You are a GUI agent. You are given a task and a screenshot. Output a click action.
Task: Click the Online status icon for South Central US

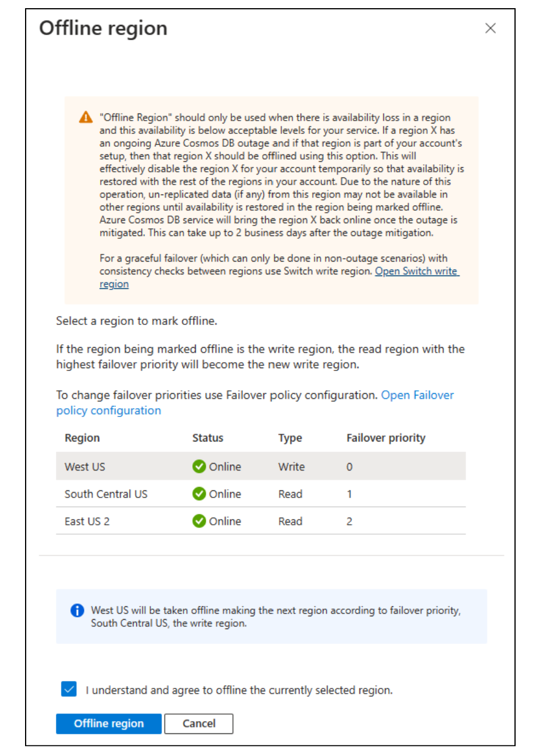coord(199,494)
